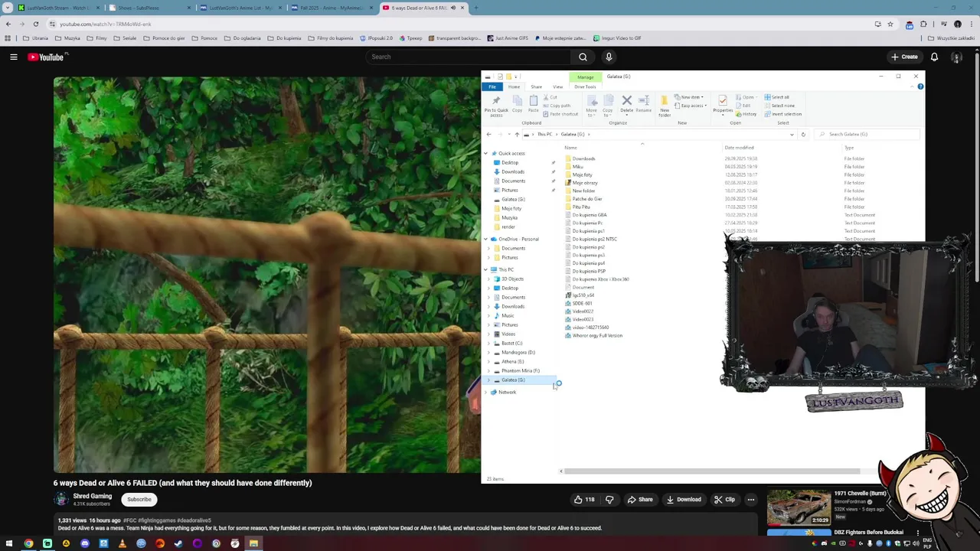Open Properties from Explorer ribbon
980x551 pixels.
(723, 104)
